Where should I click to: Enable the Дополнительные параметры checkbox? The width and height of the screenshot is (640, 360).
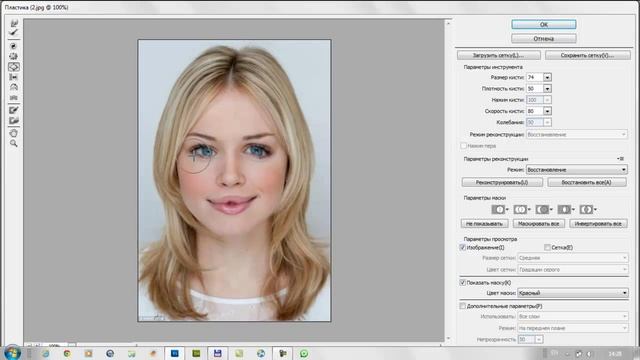(463, 306)
